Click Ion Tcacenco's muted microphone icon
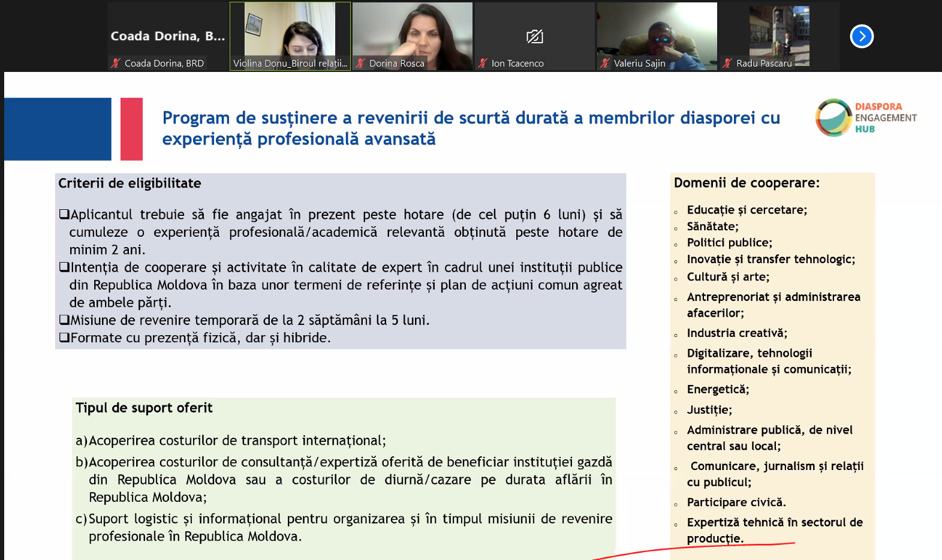Image resolution: width=942 pixels, height=560 pixels. pyautogui.click(x=483, y=63)
